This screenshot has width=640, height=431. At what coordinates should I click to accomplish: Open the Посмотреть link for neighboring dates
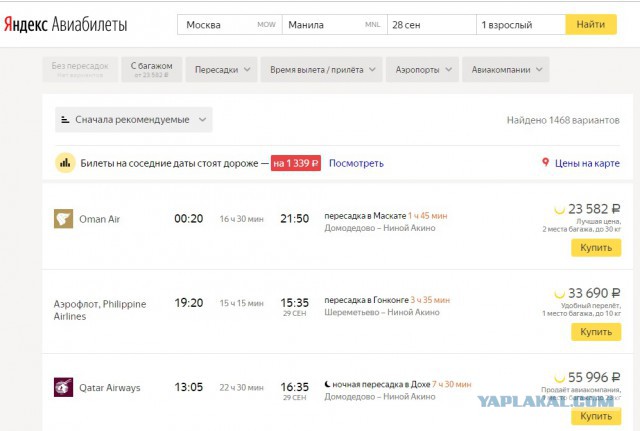[356, 163]
